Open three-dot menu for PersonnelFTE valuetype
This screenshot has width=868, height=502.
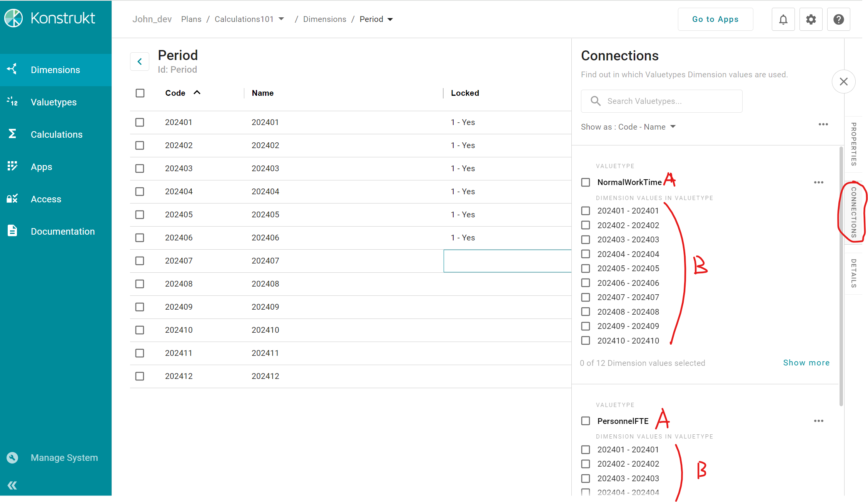pyautogui.click(x=818, y=421)
